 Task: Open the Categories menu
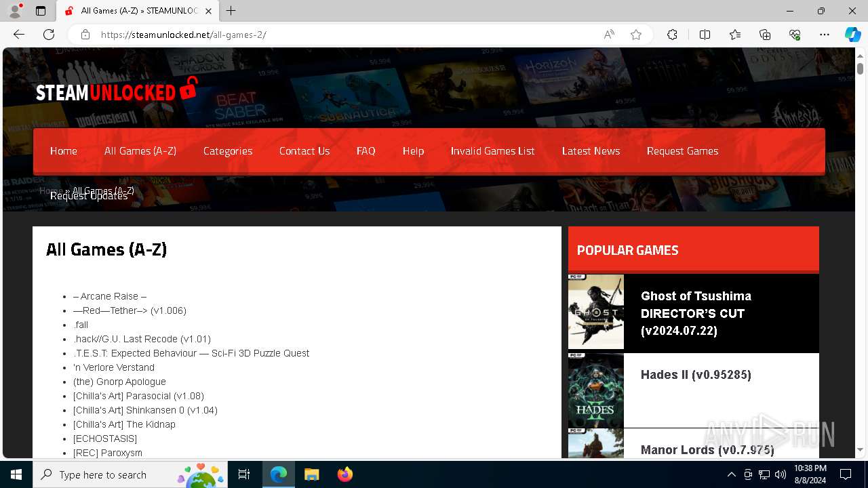[x=228, y=151]
